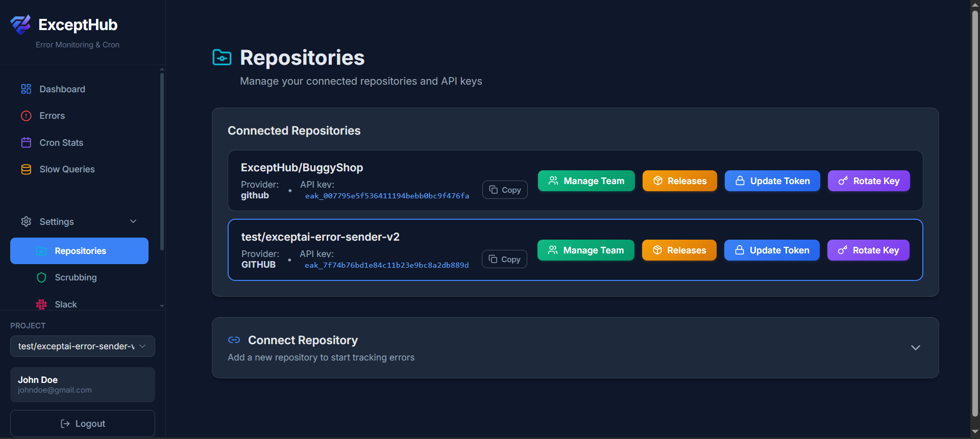Image resolution: width=980 pixels, height=439 pixels.
Task: Click the Repositories page header folder icon
Action: coord(222,58)
